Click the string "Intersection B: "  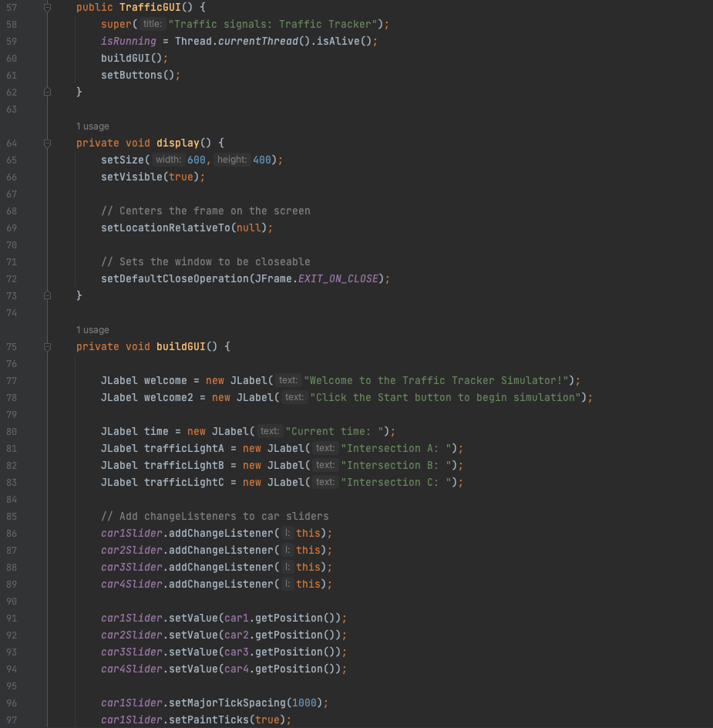click(x=396, y=466)
